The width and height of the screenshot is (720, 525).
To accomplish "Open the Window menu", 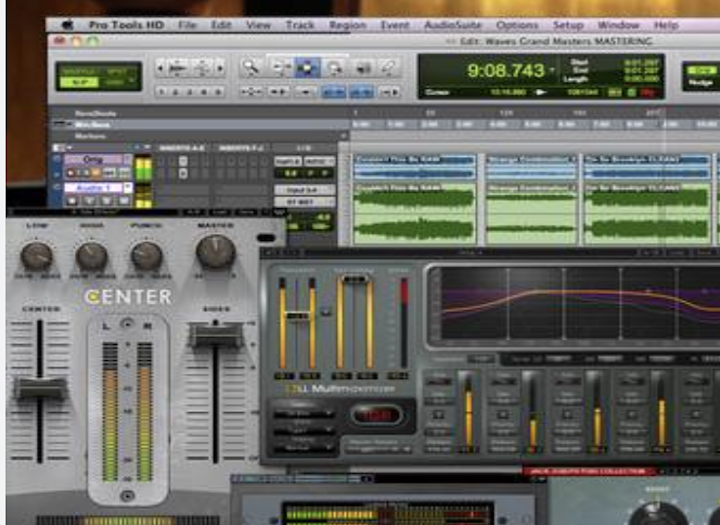I will (619, 25).
